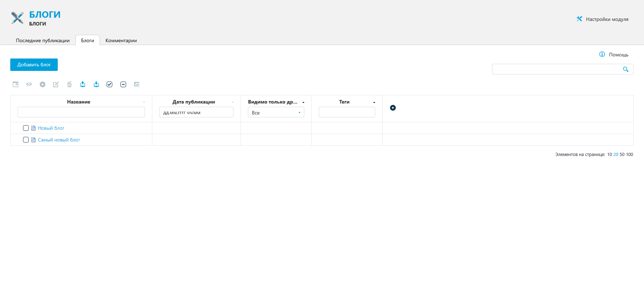Image resolution: width=644 pixels, height=301 pixels.
Task: Click the select all checkmark icon
Action: point(109,84)
